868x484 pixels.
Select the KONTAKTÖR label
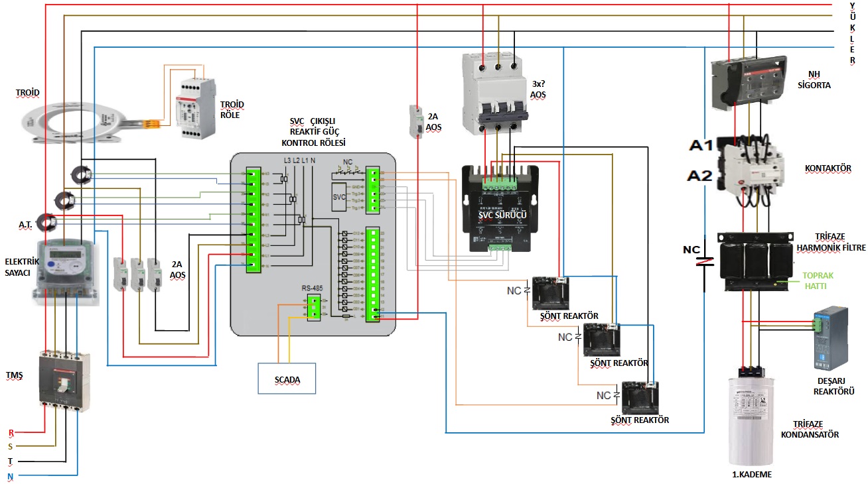pyautogui.click(x=828, y=168)
